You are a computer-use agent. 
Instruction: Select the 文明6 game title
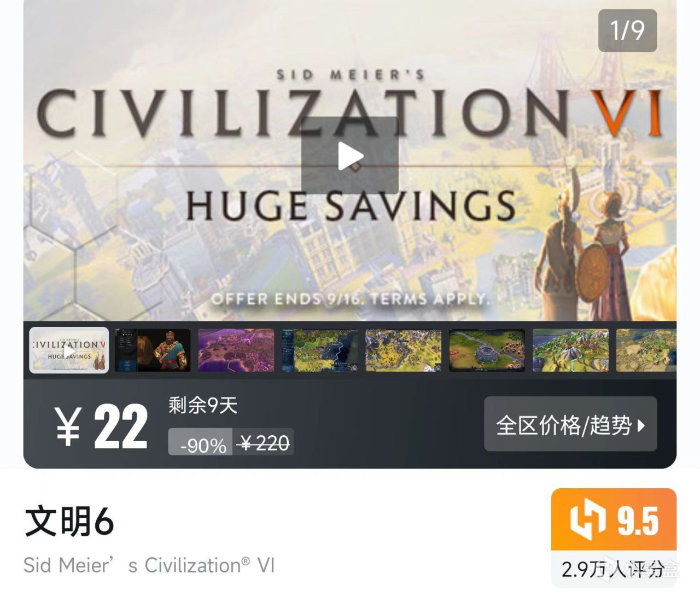69,521
